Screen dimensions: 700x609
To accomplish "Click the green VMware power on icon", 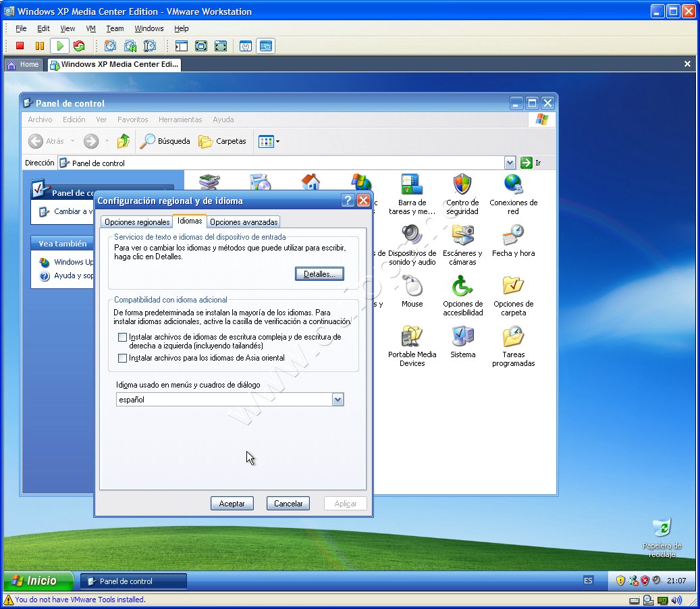I will pyautogui.click(x=60, y=45).
